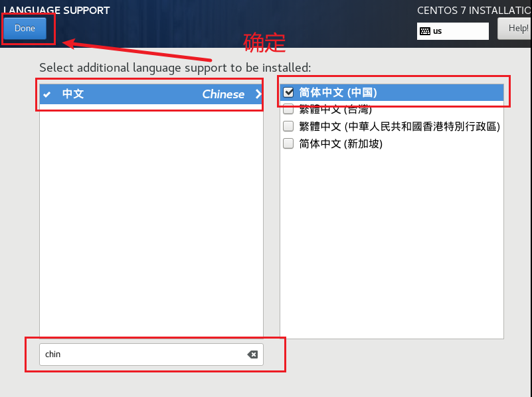Open the Help! button

[x=515, y=28]
